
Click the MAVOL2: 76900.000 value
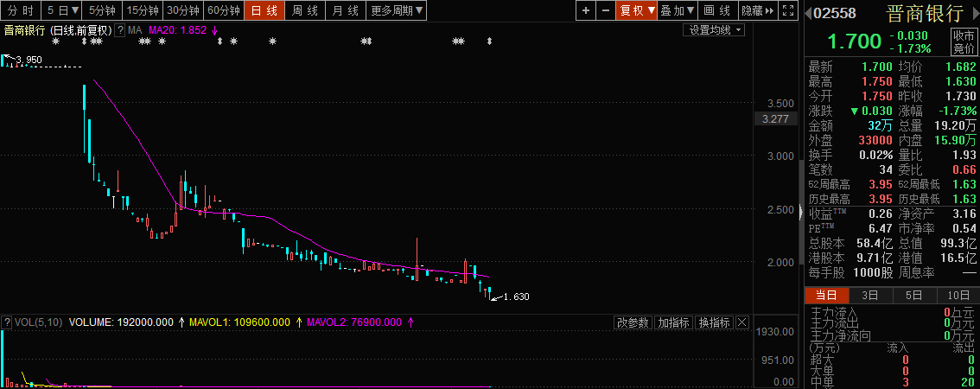coord(356,322)
